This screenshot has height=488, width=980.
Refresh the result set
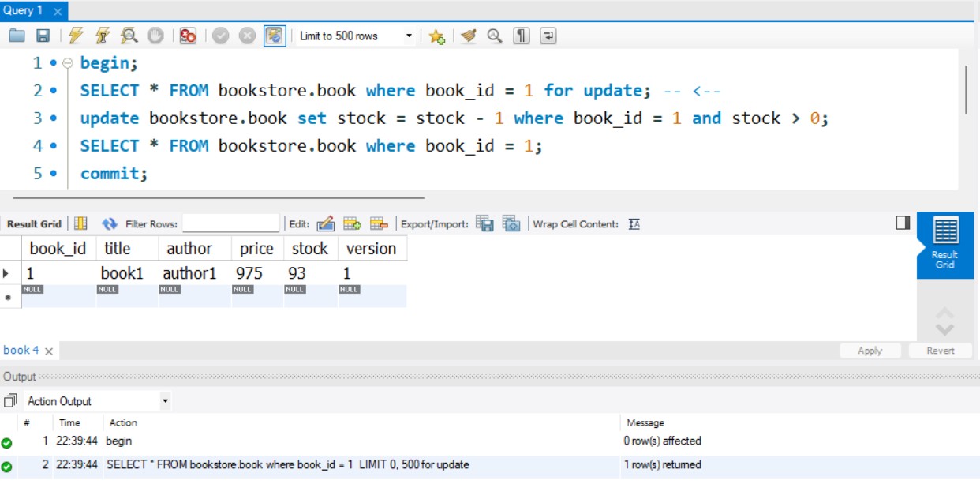pos(110,223)
